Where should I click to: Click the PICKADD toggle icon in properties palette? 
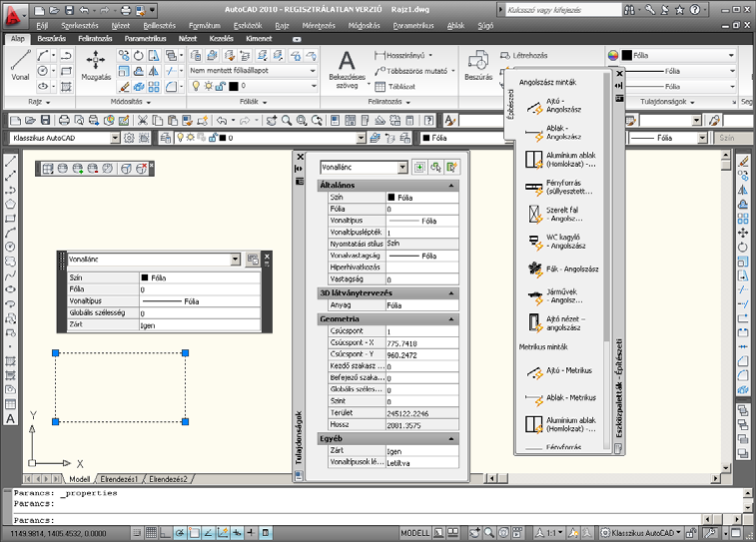[419, 167]
